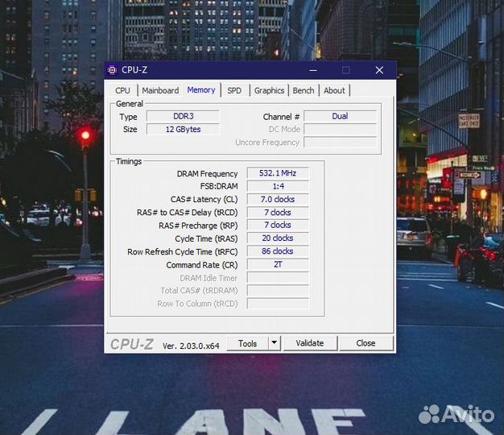
Task: Go to the About tab
Action: (334, 91)
